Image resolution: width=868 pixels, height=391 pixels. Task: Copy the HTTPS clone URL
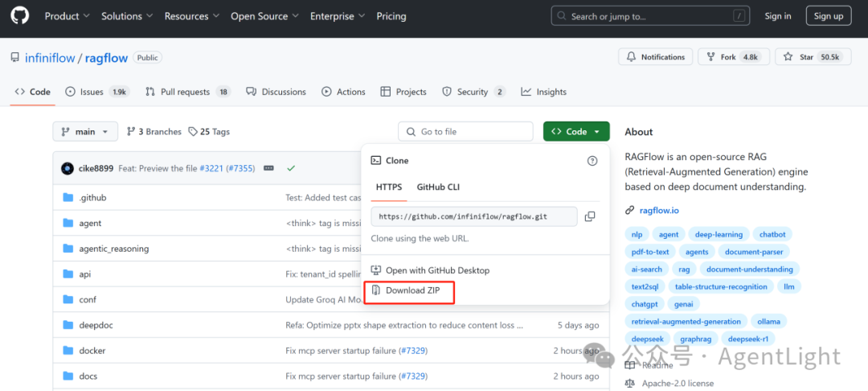pos(590,216)
